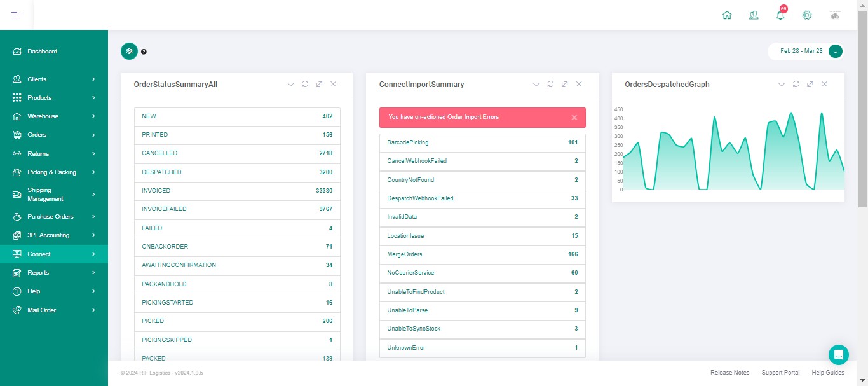Refresh the OrdersDespatchedGraph widget
The height and width of the screenshot is (386, 868).
coord(796,84)
